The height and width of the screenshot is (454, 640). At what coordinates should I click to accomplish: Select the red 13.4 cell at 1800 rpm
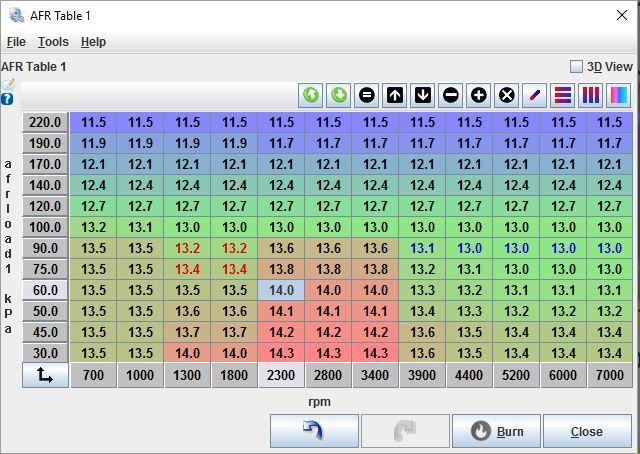234,269
